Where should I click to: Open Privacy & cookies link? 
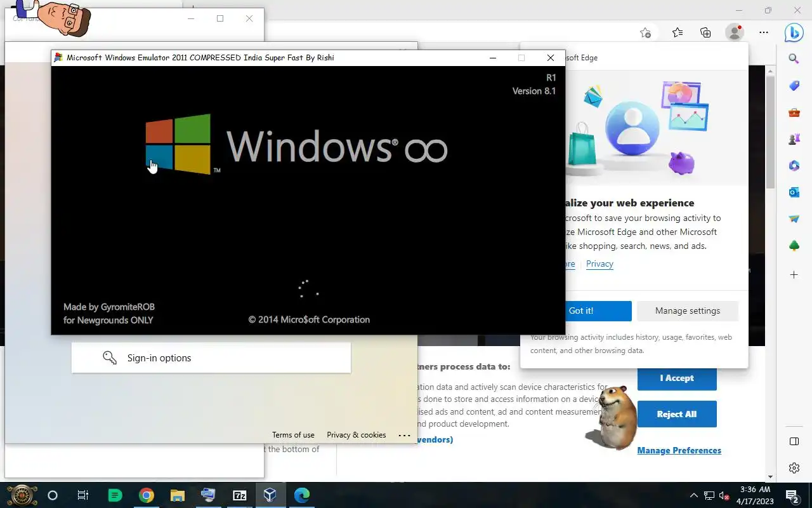[x=357, y=435]
